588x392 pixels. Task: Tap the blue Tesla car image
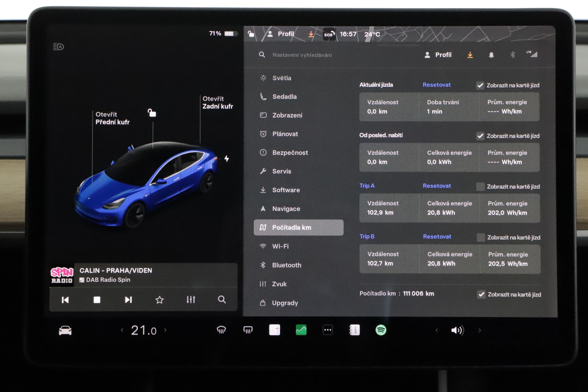coord(146,184)
